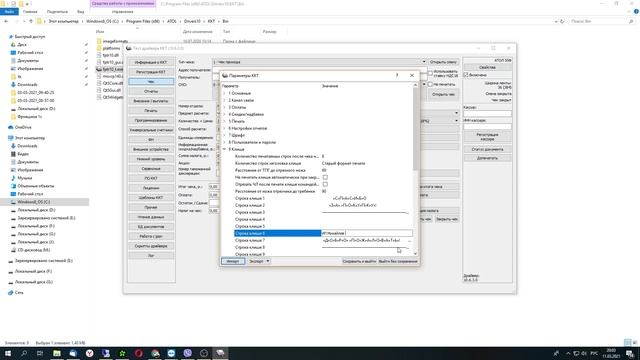The image size is (640, 360).
Task: Click the Импорт button
Action: click(233, 261)
